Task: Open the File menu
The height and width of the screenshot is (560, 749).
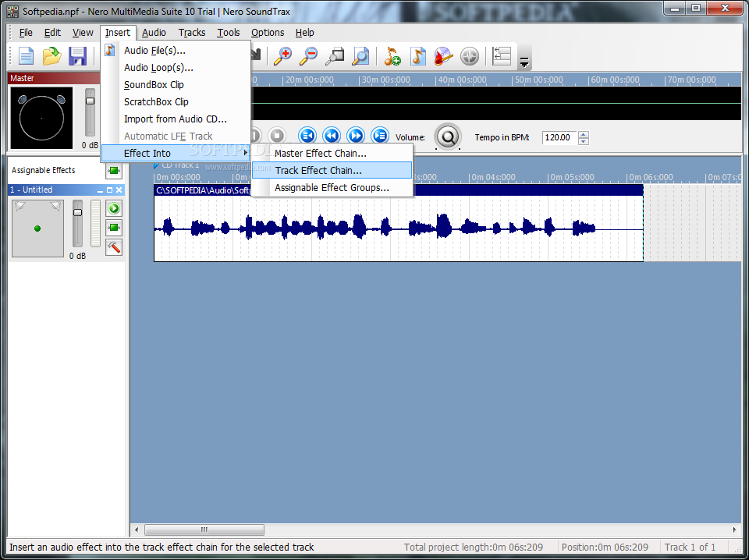Action: click(26, 33)
